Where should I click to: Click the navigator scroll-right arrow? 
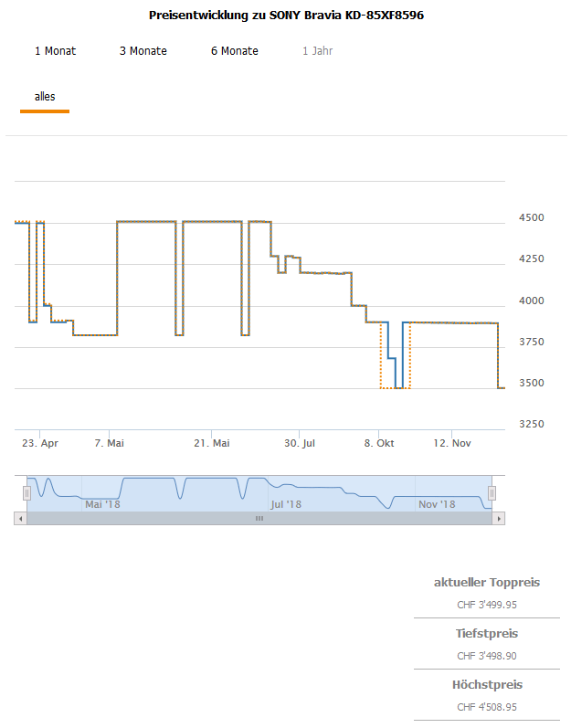pos(499,518)
